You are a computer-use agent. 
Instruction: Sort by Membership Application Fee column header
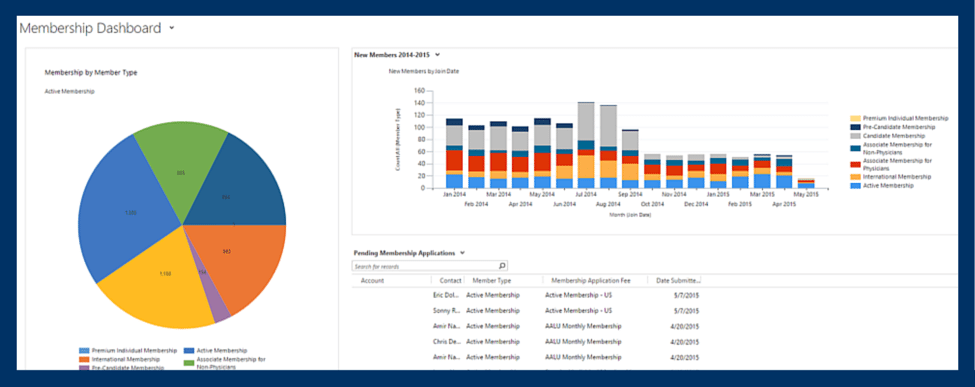[591, 281]
